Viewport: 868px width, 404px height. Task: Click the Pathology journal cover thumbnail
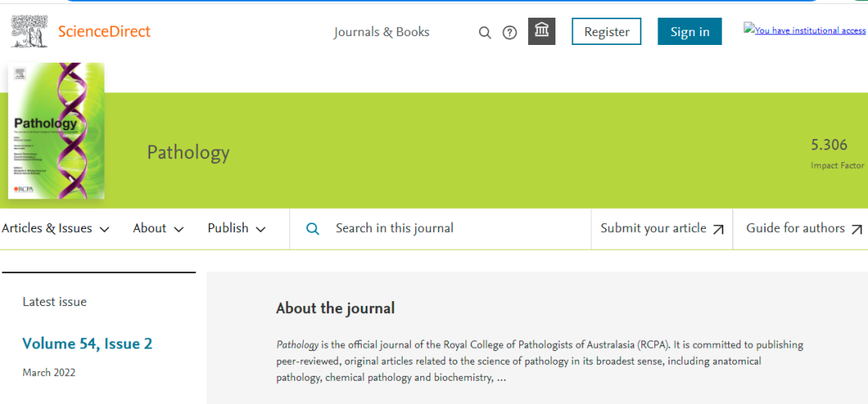tap(56, 131)
